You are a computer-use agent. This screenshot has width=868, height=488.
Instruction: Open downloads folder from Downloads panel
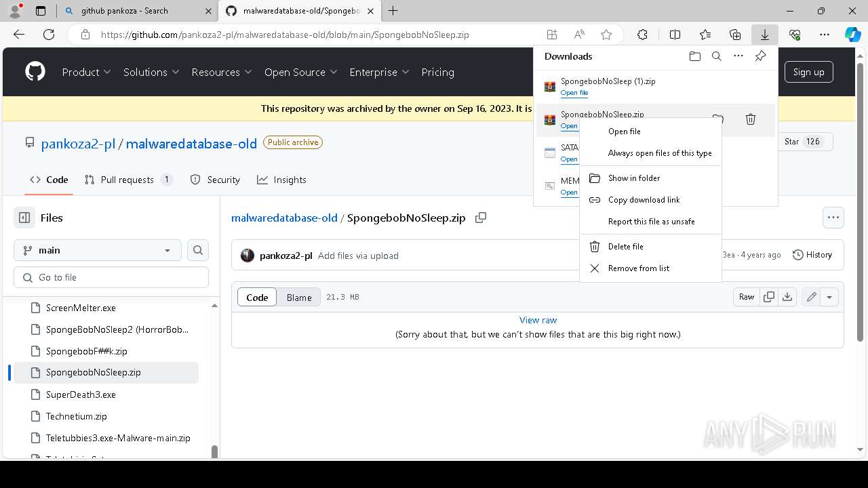[694, 56]
